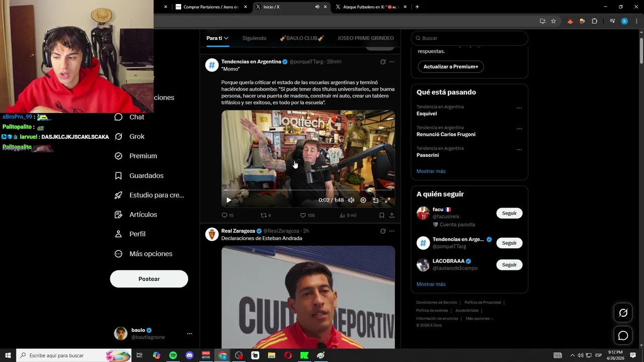
Task: Bookmark the Tendencias en Argentina post
Action: (382, 215)
